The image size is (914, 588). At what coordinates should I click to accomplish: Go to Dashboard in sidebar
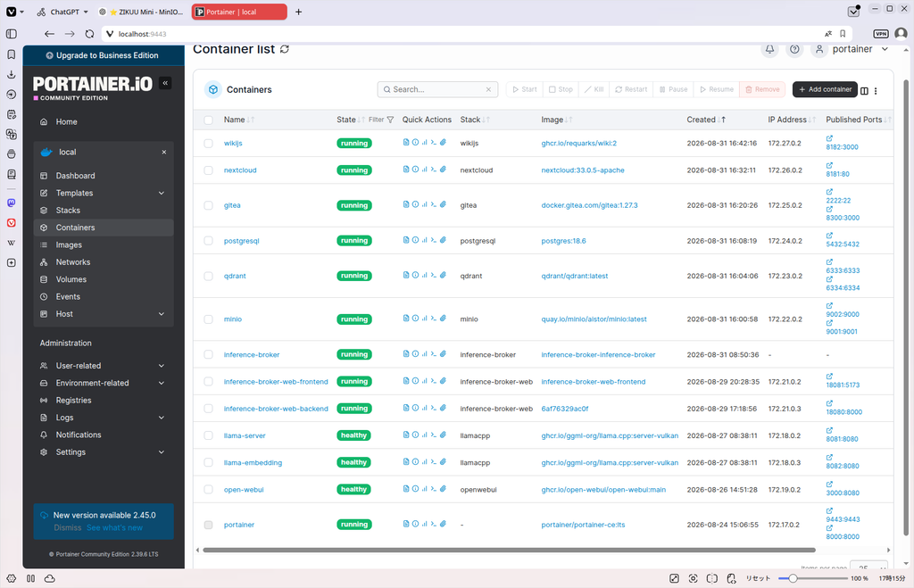(104, 176)
